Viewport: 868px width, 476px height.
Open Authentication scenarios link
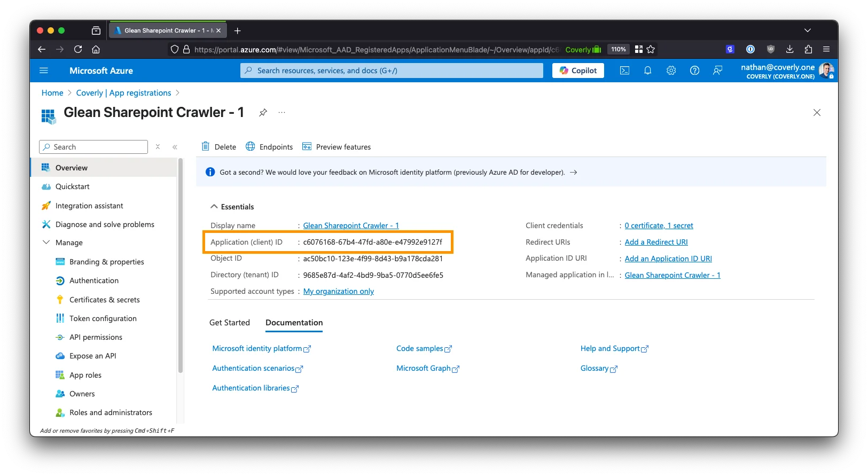coord(257,368)
